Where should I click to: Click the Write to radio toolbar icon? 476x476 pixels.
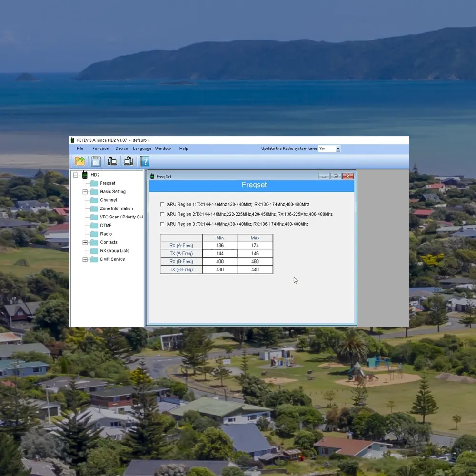click(x=129, y=161)
